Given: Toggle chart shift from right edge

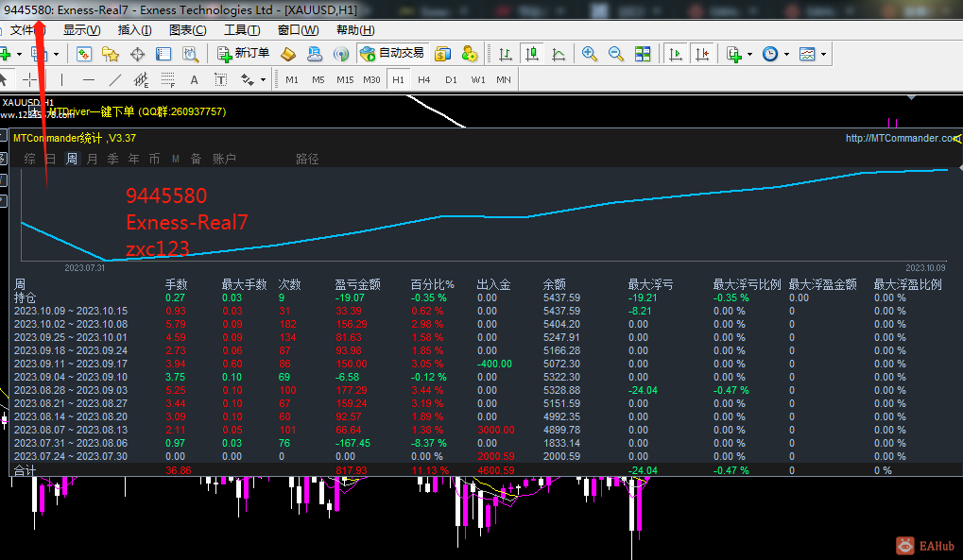Looking at the screenshot, I should pyautogui.click(x=701, y=54).
